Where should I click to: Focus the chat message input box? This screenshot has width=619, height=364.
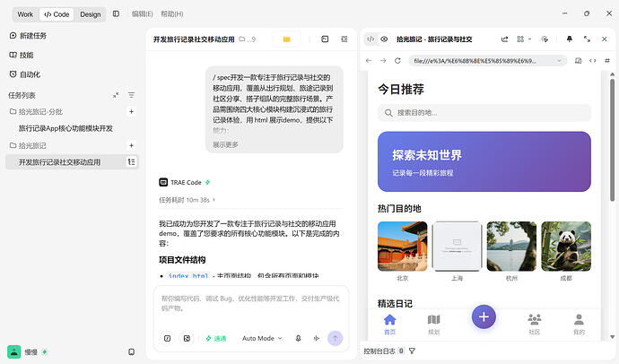click(250, 304)
